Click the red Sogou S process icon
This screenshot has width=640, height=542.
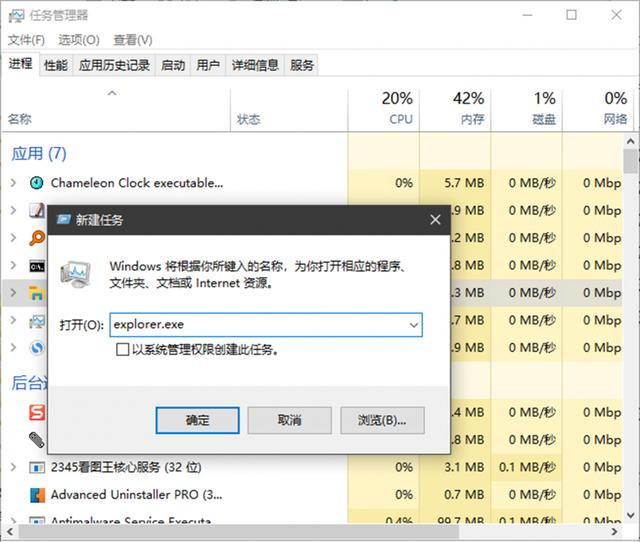[x=37, y=412]
